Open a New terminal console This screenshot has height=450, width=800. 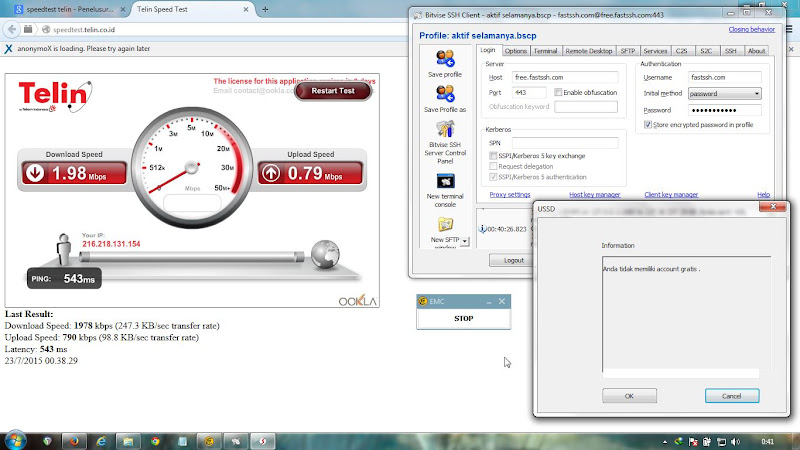pyautogui.click(x=445, y=190)
